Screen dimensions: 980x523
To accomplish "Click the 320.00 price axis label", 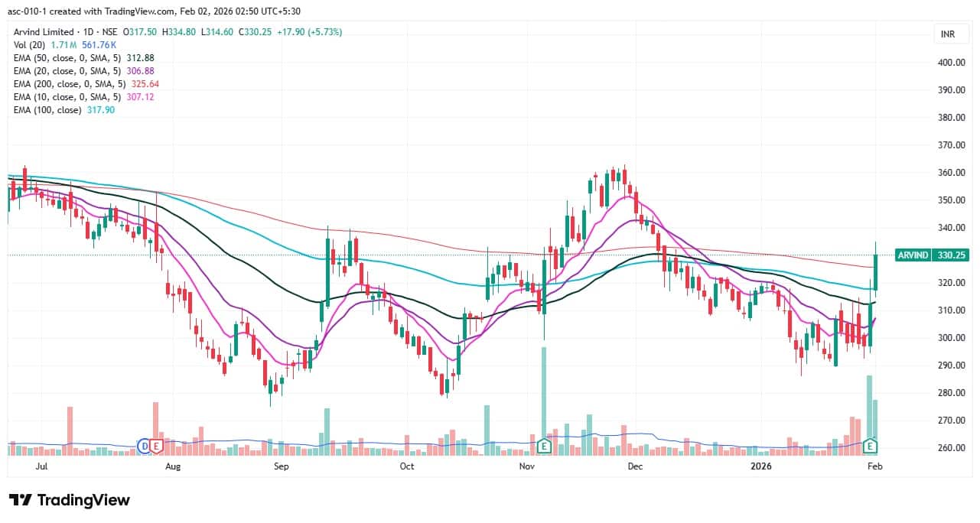I will (x=949, y=283).
